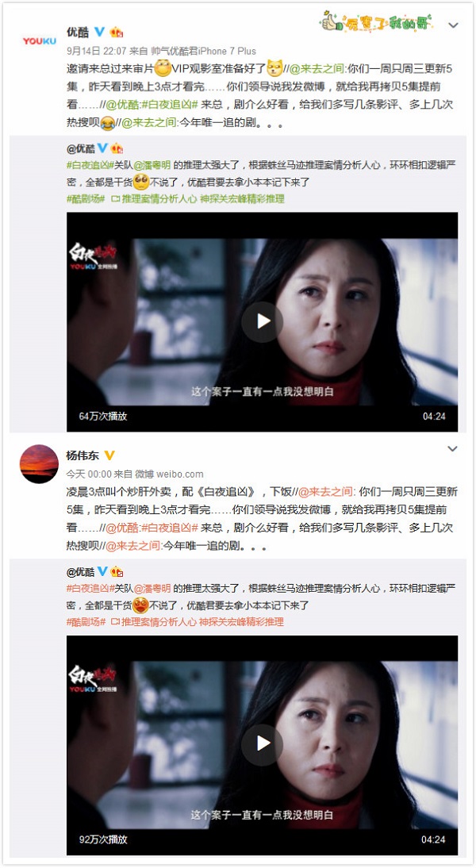Open orange #酷剧场# tag in second repost
The width and height of the screenshot is (476, 868).
pyautogui.click(x=86, y=622)
